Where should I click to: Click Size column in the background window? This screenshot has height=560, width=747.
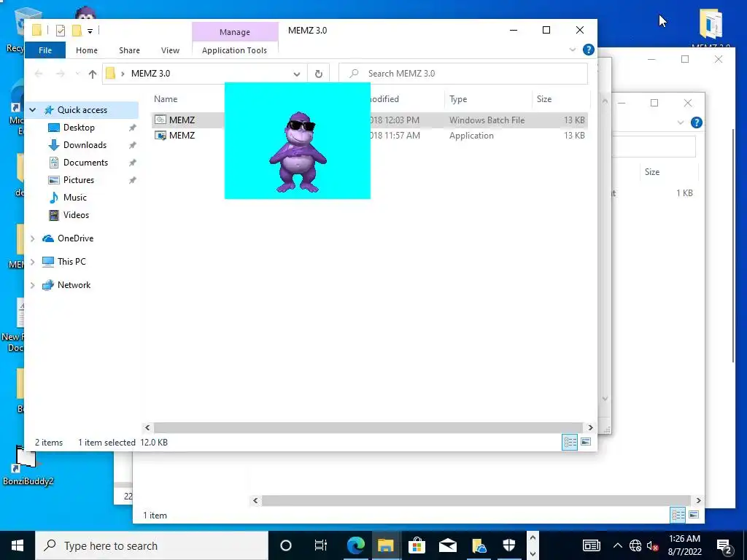[x=651, y=172]
